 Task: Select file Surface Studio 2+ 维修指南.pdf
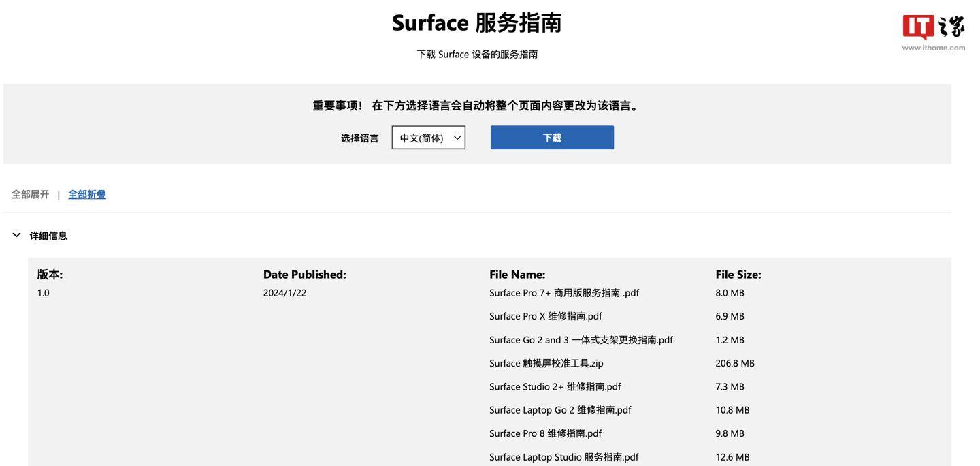[x=555, y=386]
